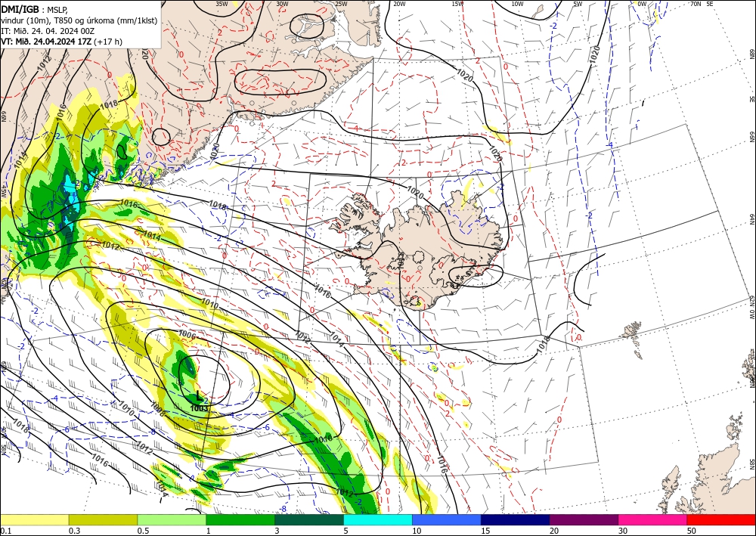Click the '30W' longitude label

(282, 4)
